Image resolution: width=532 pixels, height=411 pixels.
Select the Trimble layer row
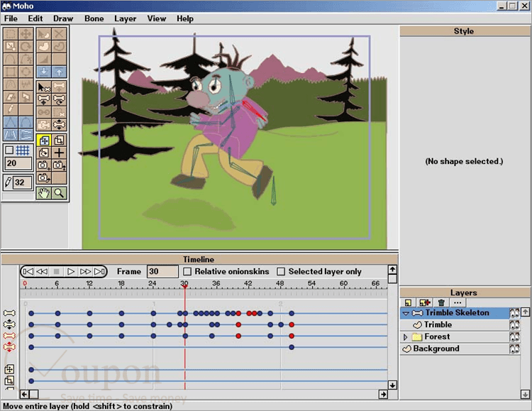(460, 325)
